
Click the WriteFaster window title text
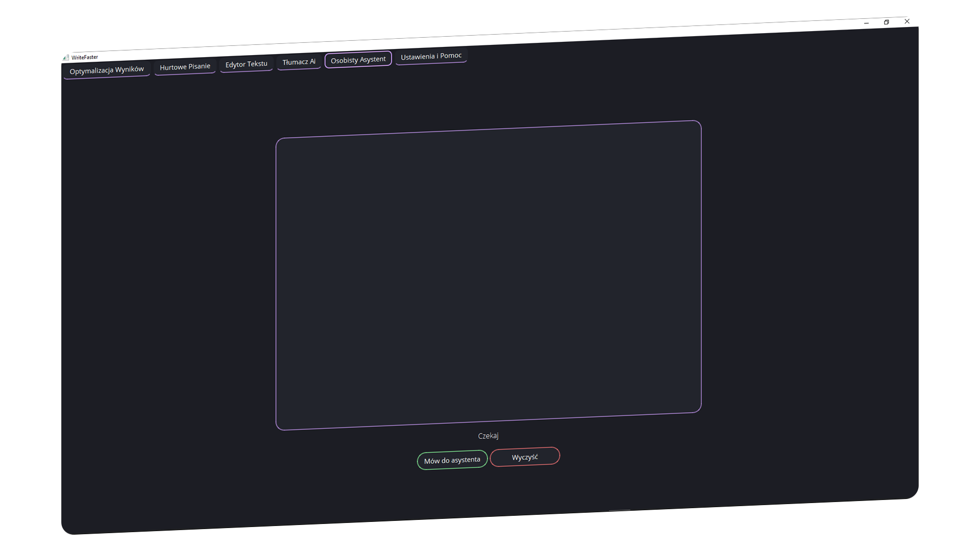pos(85,57)
